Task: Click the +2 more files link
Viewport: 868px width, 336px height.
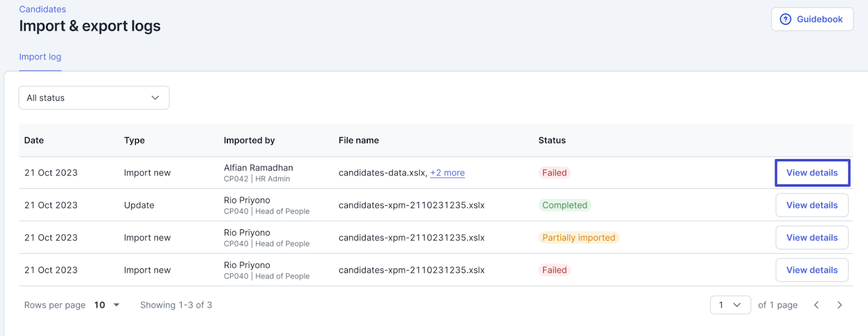Action: coord(447,173)
